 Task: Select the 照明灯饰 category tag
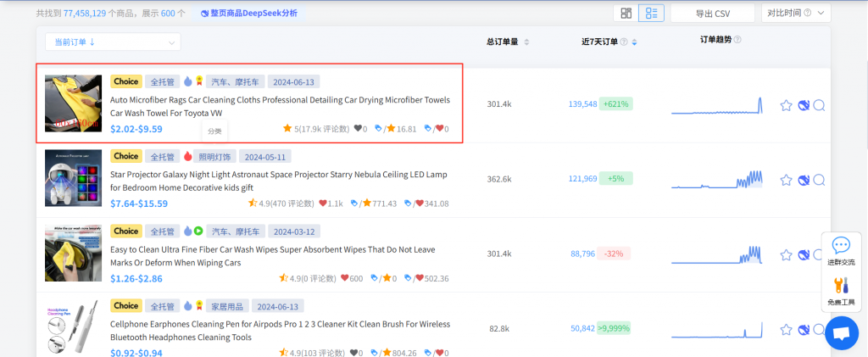(214, 157)
